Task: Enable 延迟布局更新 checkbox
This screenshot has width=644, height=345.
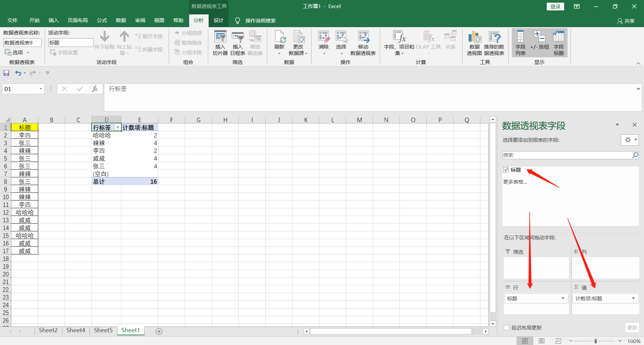Action: (x=506, y=328)
